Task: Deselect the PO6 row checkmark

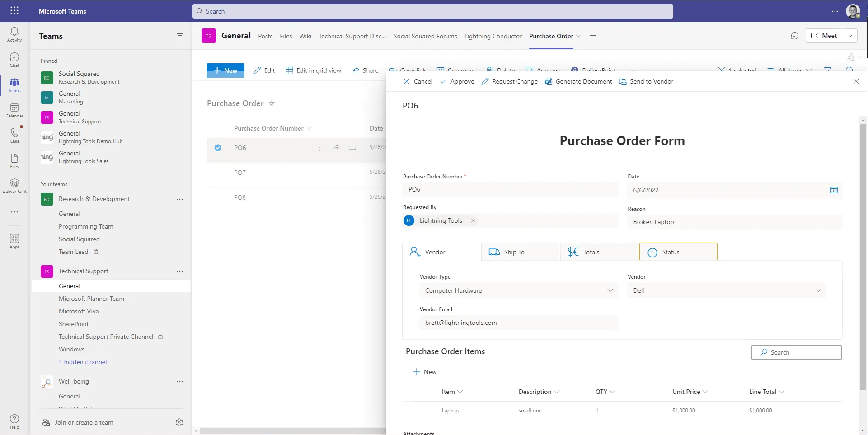Action: (x=218, y=148)
